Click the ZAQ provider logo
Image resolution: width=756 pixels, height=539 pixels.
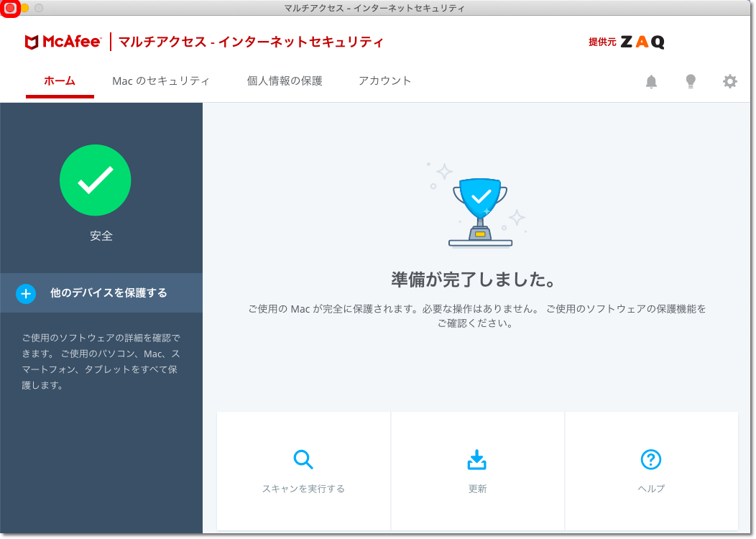pyautogui.click(x=642, y=42)
